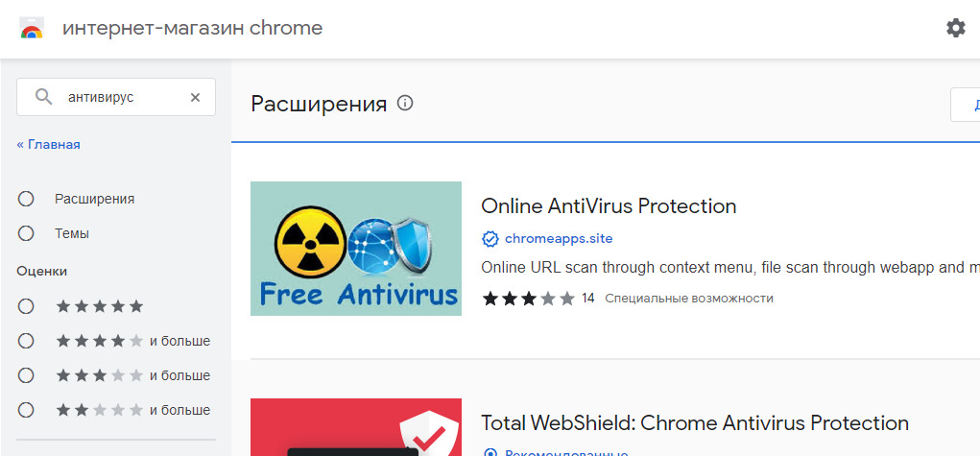The width and height of the screenshot is (980, 456).
Task: Open Total WebShield: Chrome Antivirus Protection title
Action: click(694, 422)
